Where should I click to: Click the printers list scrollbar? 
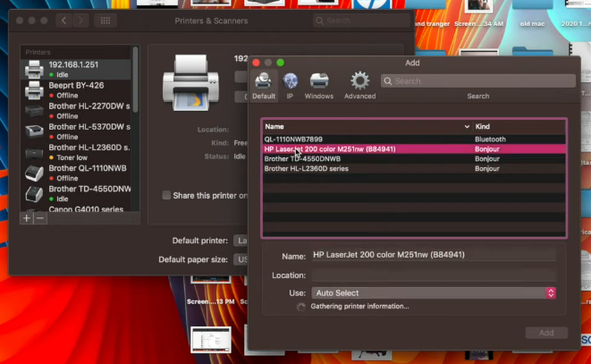click(135, 80)
